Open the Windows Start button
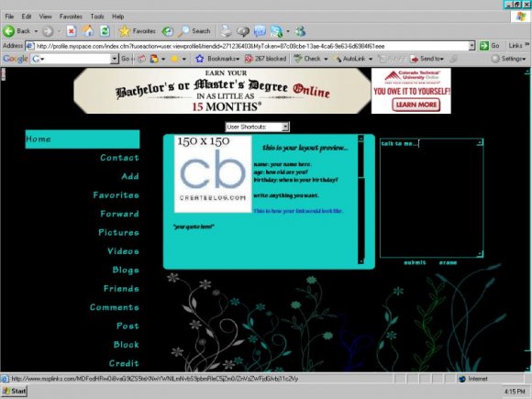 (x=15, y=391)
